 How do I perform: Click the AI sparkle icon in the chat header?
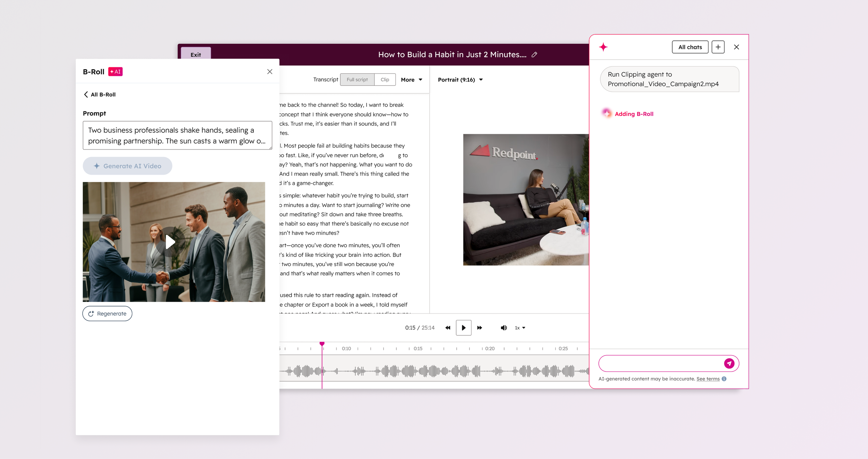pyautogui.click(x=603, y=47)
